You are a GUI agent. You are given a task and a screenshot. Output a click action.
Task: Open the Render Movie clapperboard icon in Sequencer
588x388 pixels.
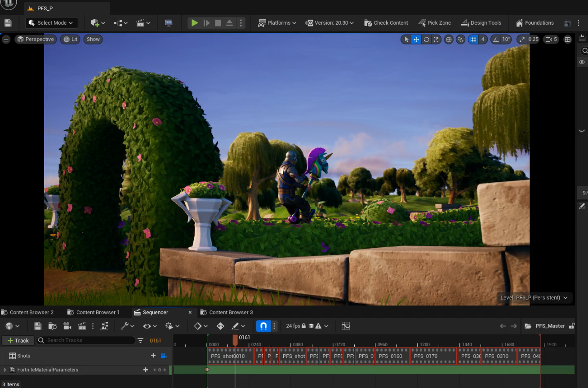coord(82,326)
